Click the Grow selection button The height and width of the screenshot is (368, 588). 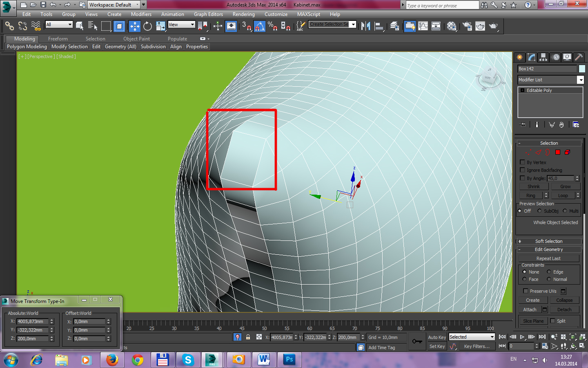coord(566,186)
